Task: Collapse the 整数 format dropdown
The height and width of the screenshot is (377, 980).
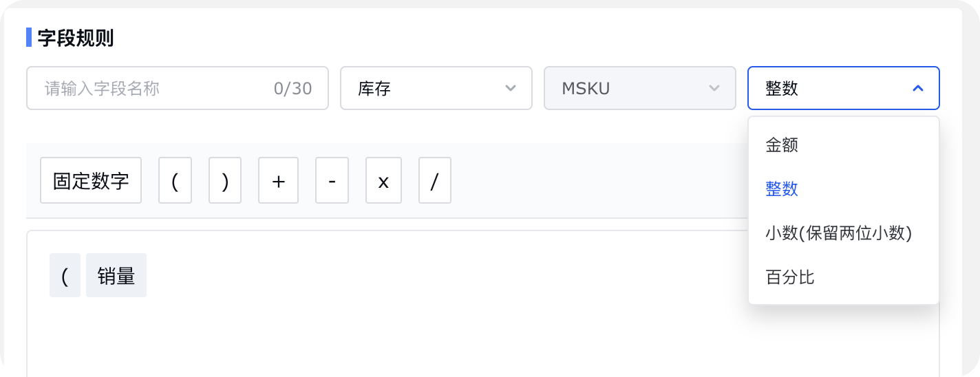Action: [x=844, y=88]
